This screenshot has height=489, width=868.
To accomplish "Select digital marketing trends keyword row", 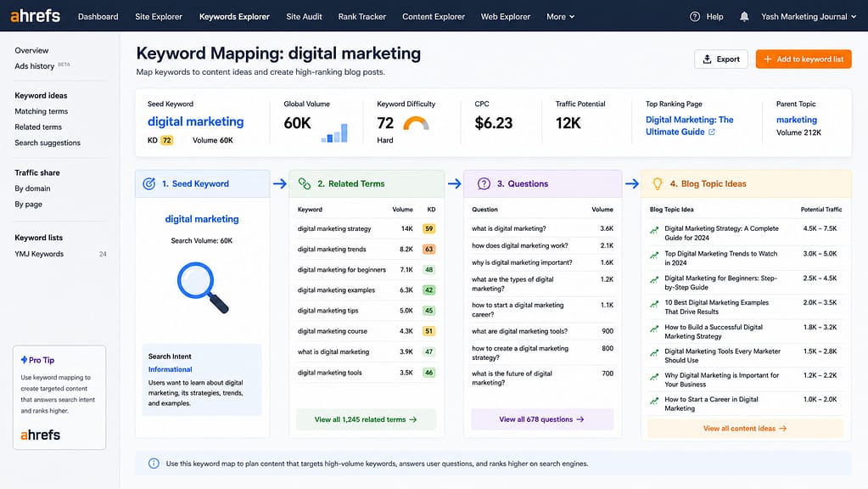I will (x=366, y=250).
